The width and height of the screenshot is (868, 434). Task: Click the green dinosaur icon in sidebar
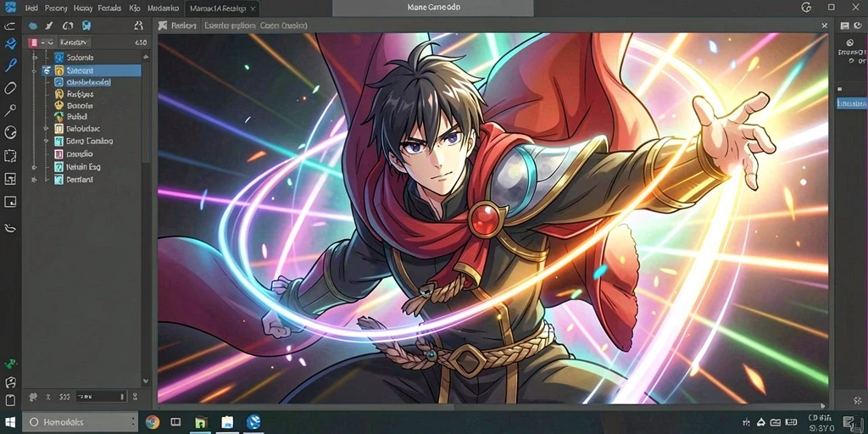click(x=10, y=364)
